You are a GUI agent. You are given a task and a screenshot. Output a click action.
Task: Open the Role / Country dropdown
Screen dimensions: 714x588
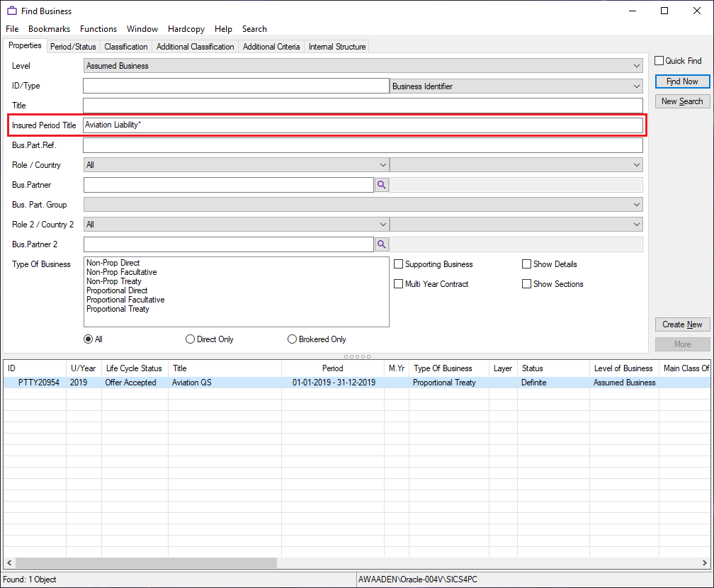pos(236,165)
